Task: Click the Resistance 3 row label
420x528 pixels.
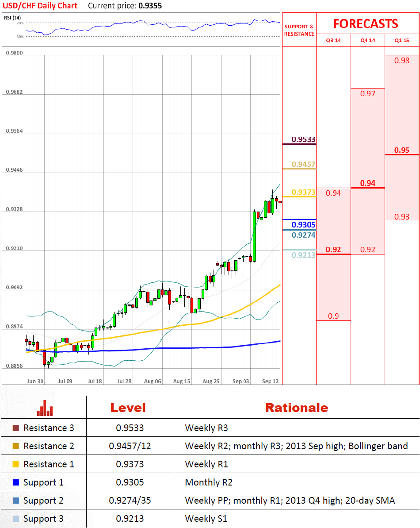Action: click(49, 428)
